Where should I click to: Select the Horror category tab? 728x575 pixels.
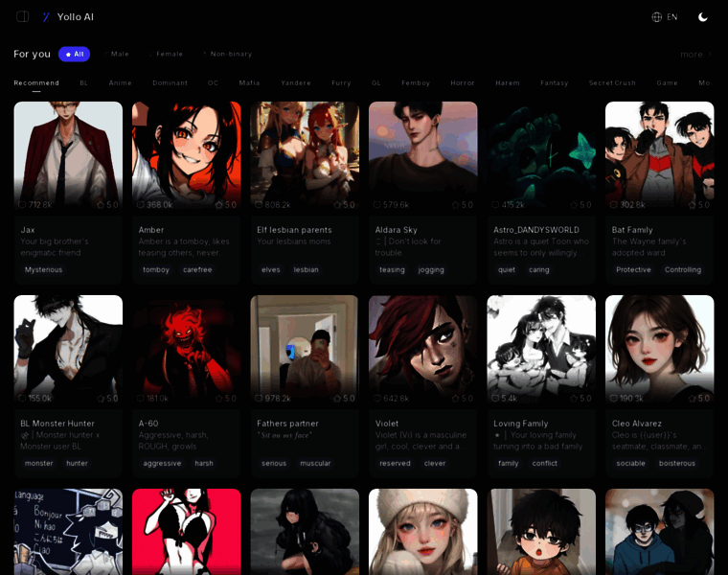click(463, 83)
